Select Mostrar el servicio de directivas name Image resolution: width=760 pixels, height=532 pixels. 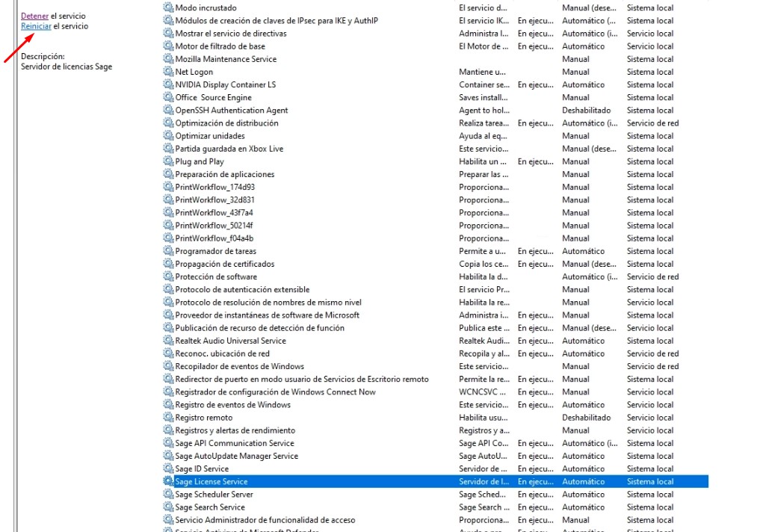click(231, 34)
